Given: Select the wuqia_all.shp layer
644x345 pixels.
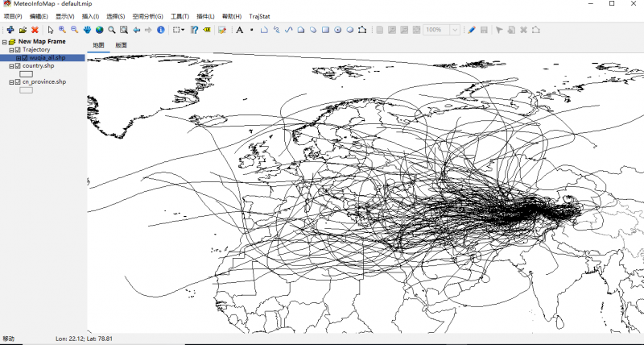Looking at the screenshot, I should [x=45, y=58].
